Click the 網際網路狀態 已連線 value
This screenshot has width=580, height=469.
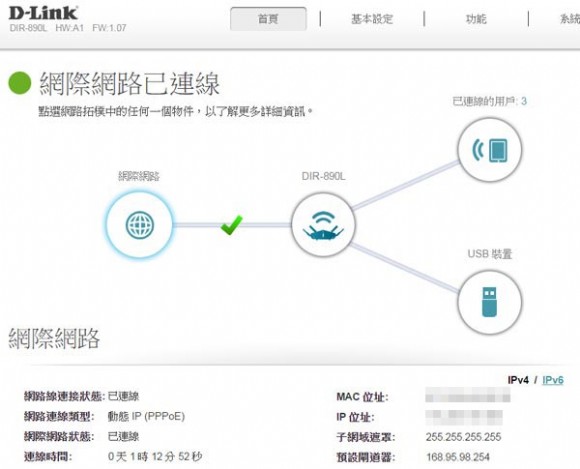[x=123, y=436]
